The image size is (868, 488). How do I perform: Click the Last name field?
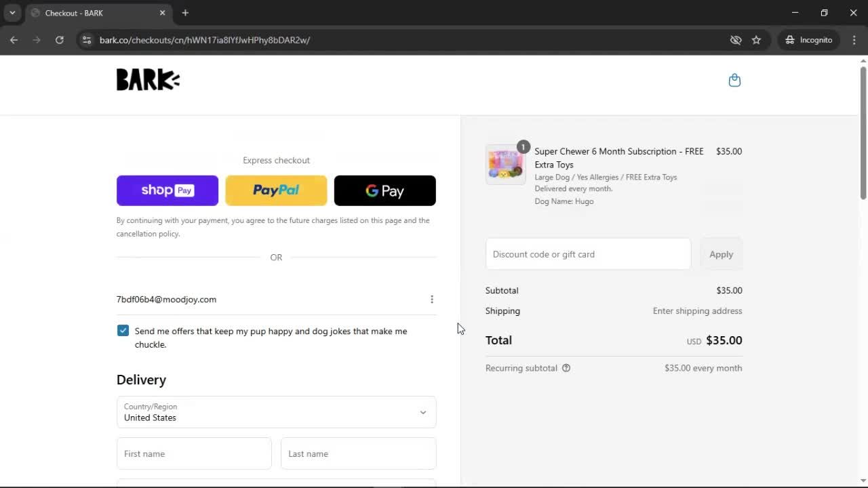[359, 453]
